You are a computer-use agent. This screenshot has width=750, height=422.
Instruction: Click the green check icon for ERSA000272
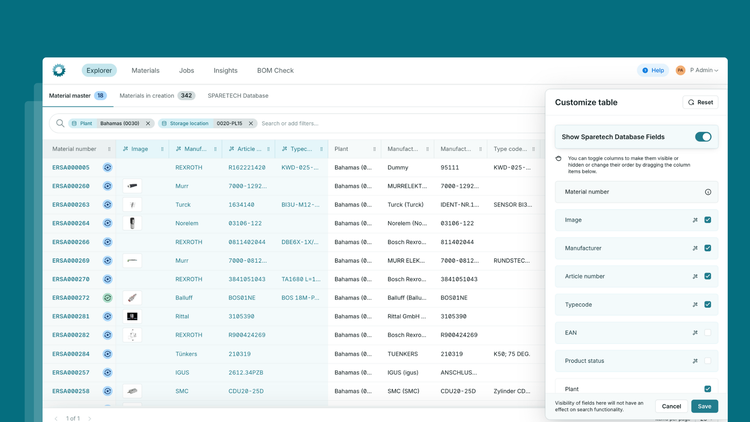coord(108,298)
